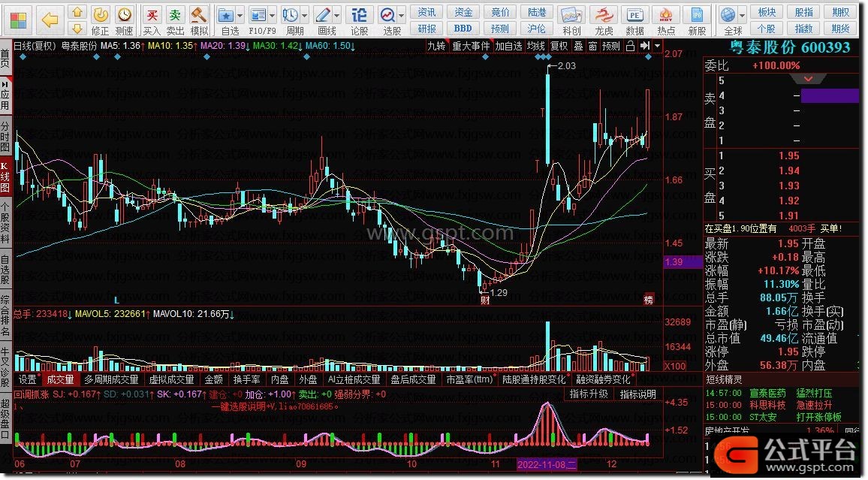Expand the F10/F9 dropdown arrow
The height and width of the screenshot is (480, 868).
272,16
